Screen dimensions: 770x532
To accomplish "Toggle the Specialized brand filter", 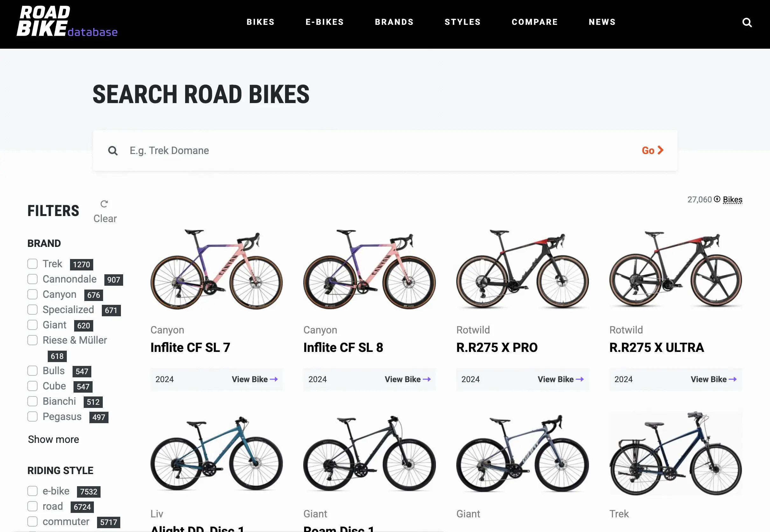I will 32,310.
